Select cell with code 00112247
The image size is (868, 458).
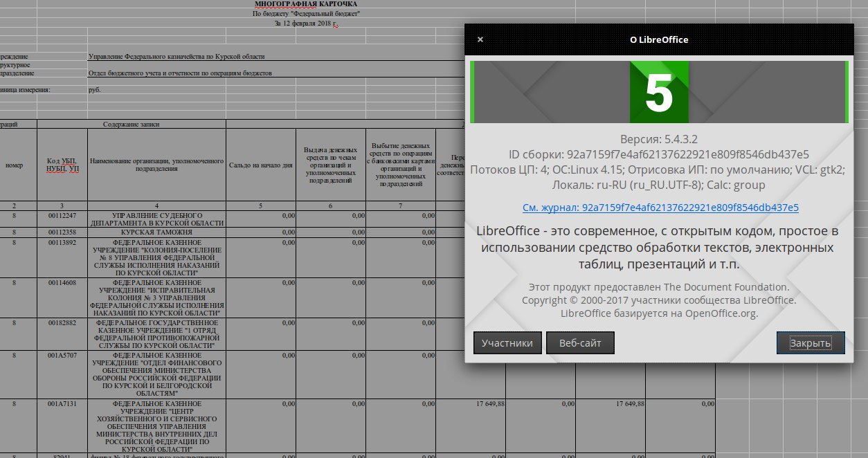[x=62, y=219]
